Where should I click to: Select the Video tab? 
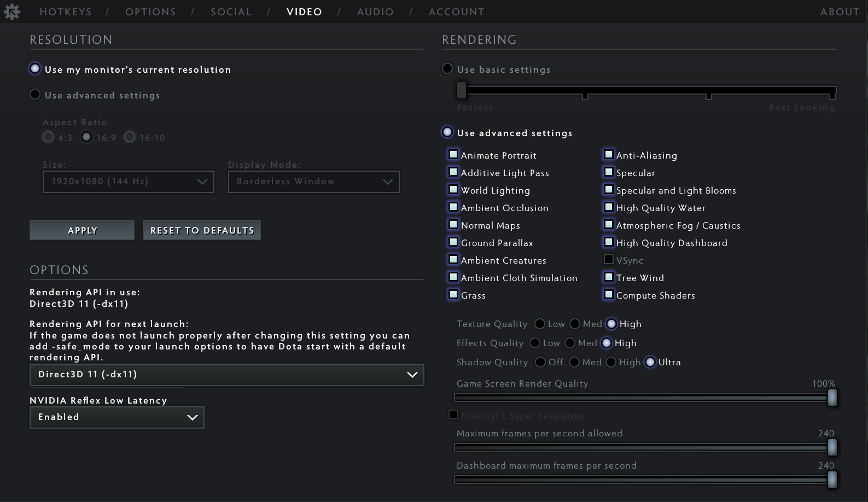[x=304, y=12]
